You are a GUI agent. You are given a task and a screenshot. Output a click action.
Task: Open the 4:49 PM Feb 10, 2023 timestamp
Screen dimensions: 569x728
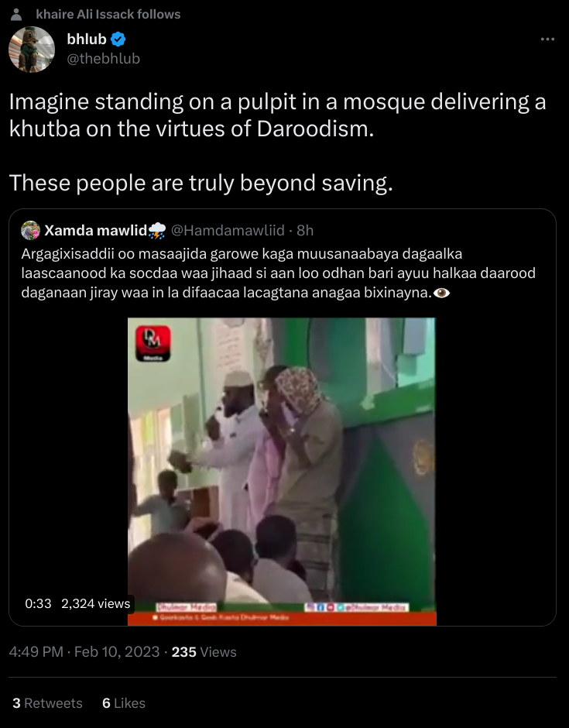pos(84,652)
